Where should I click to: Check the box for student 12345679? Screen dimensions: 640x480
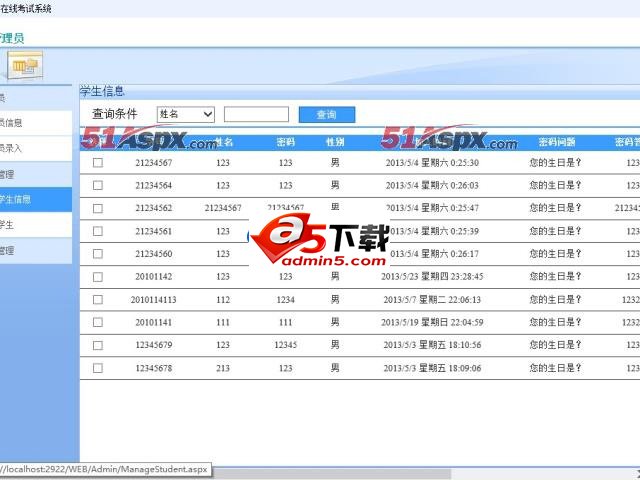(98, 345)
